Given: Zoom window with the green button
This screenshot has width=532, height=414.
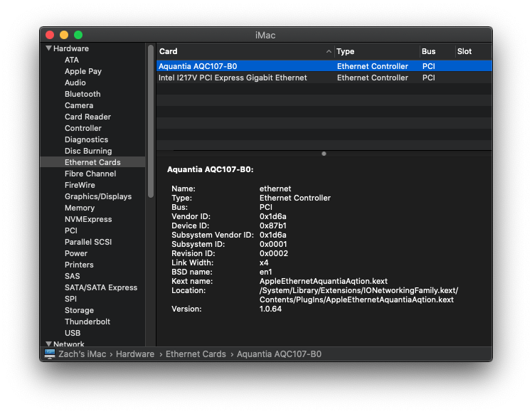Looking at the screenshot, I should click(78, 35).
